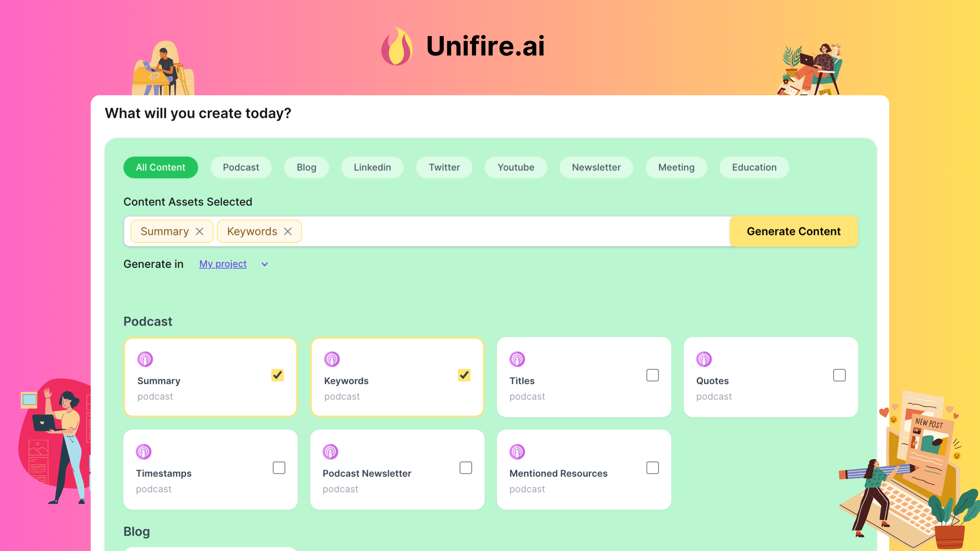Click the podcast icon on the Quotes card
The image size is (980, 551).
pos(704,359)
